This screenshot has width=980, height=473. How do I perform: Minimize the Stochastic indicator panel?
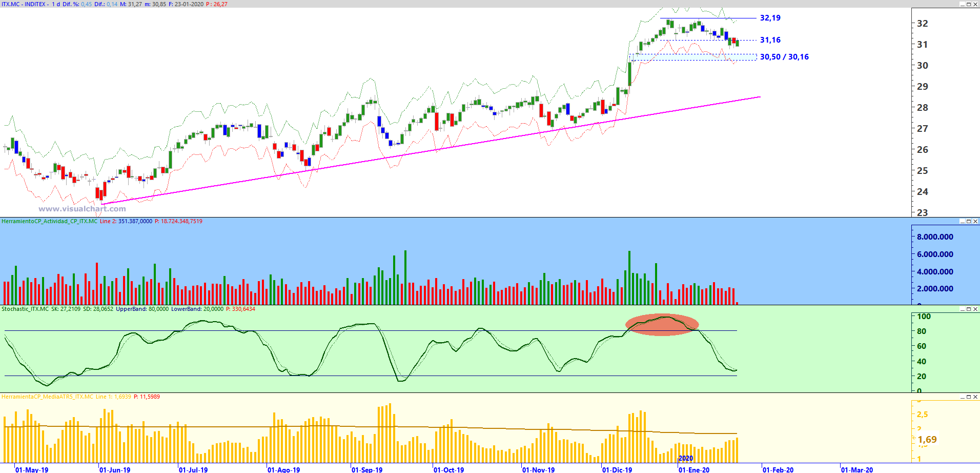tap(962, 309)
